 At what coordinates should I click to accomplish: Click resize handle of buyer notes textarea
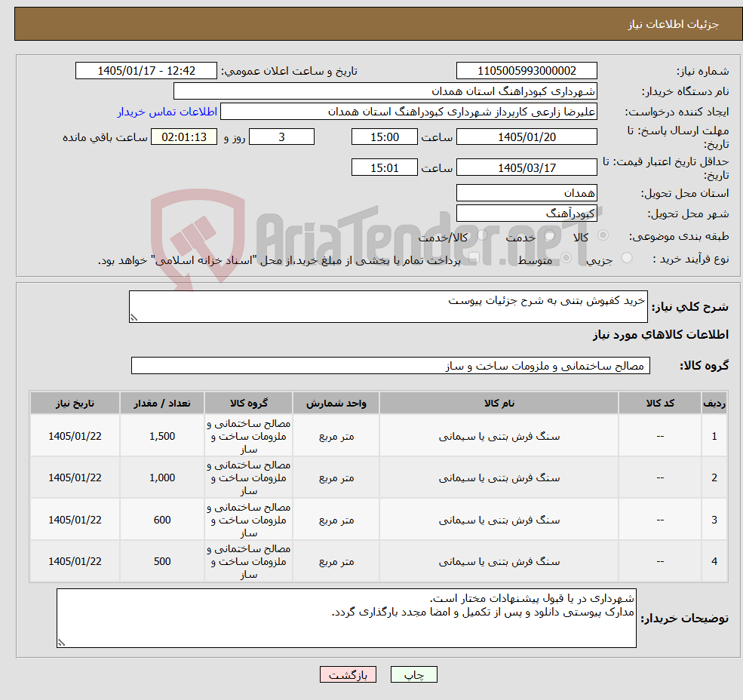point(61,643)
